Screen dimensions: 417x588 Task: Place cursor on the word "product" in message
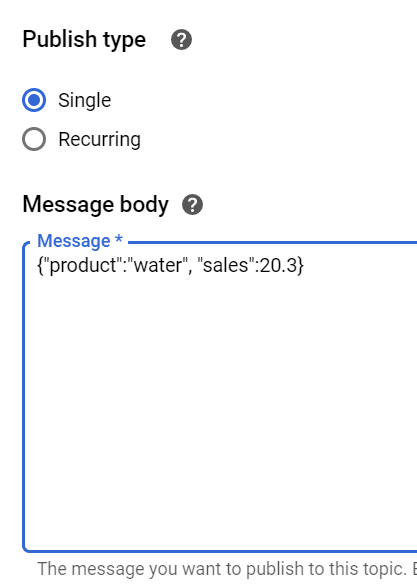82,266
